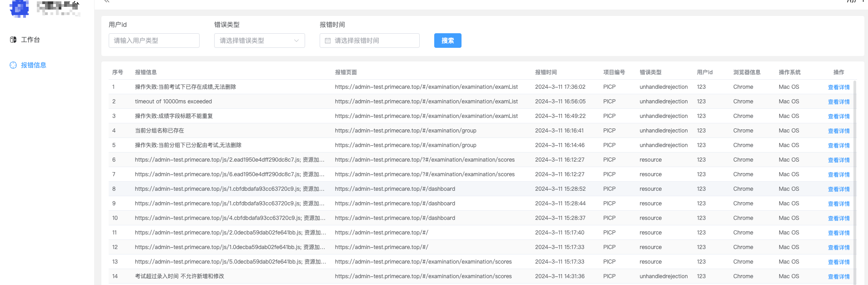Open the 报错时间 date picker
The height and width of the screenshot is (285, 868).
click(x=369, y=41)
